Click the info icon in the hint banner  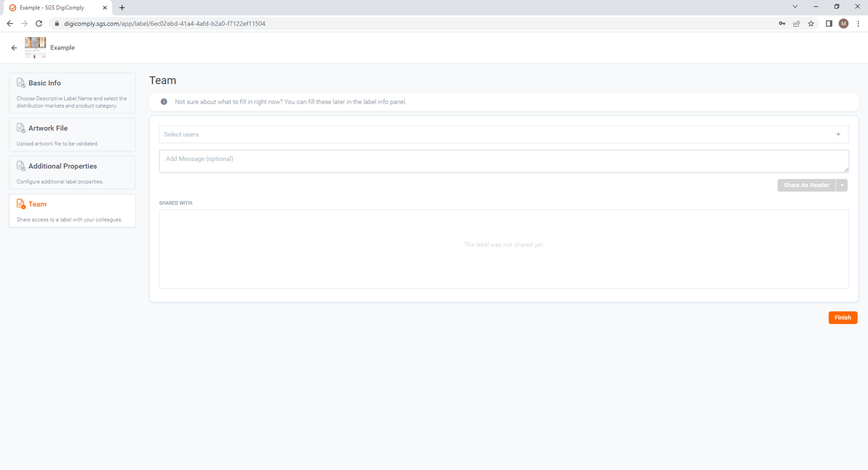click(164, 102)
